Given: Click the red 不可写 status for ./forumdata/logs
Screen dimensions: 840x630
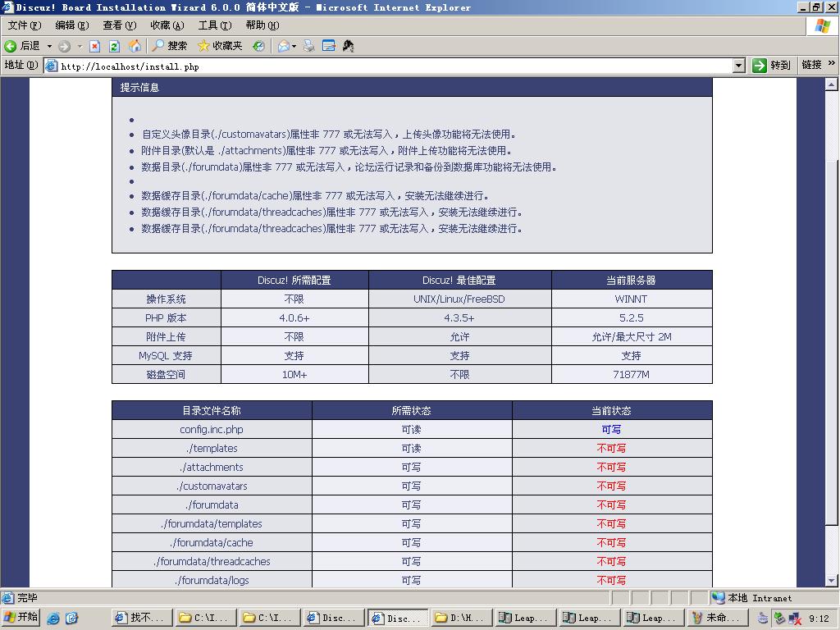Looking at the screenshot, I should pyautogui.click(x=611, y=580).
